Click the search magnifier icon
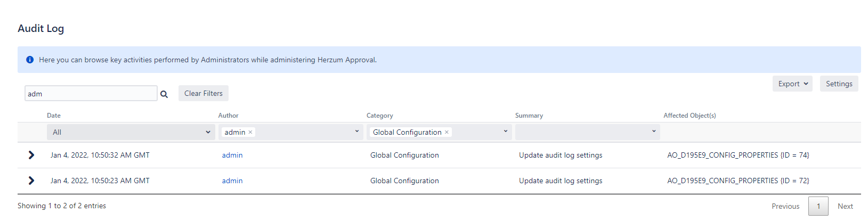868x221 pixels. pos(164,94)
